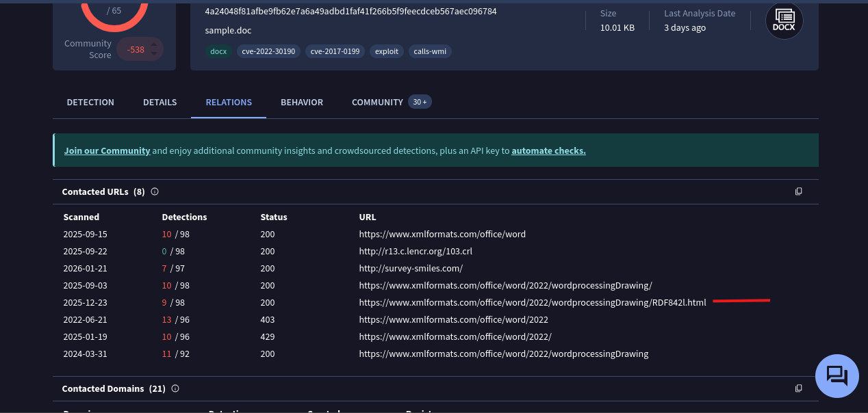
Task: Click the calls-wmi tag
Action: click(430, 51)
